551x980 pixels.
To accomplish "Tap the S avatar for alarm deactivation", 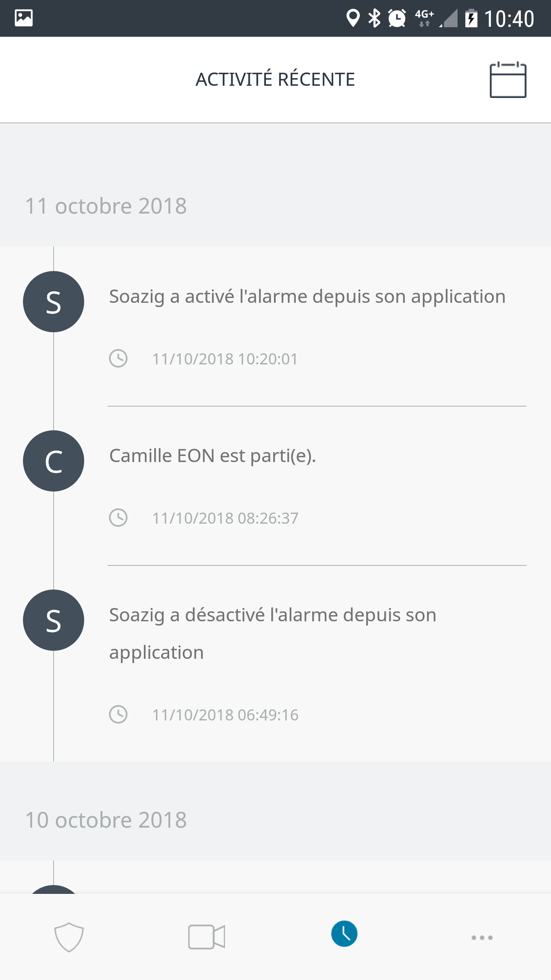I will click(54, 620).
